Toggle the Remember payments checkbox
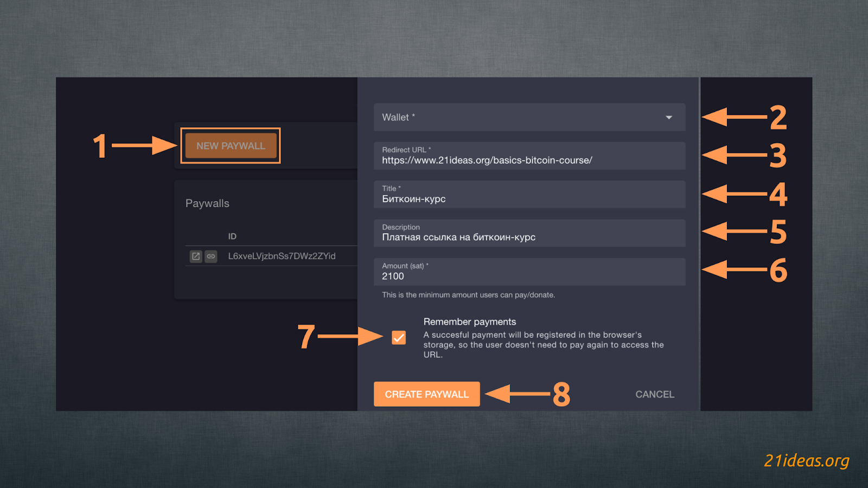The height and width of the screenshot is (488, 868). coord(399,338)
